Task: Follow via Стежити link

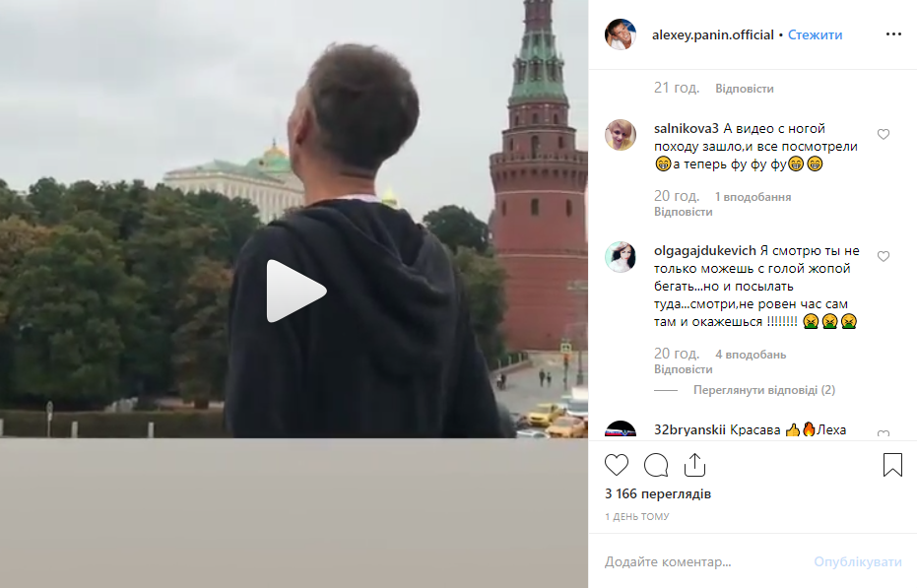Action: pos(815,35)
